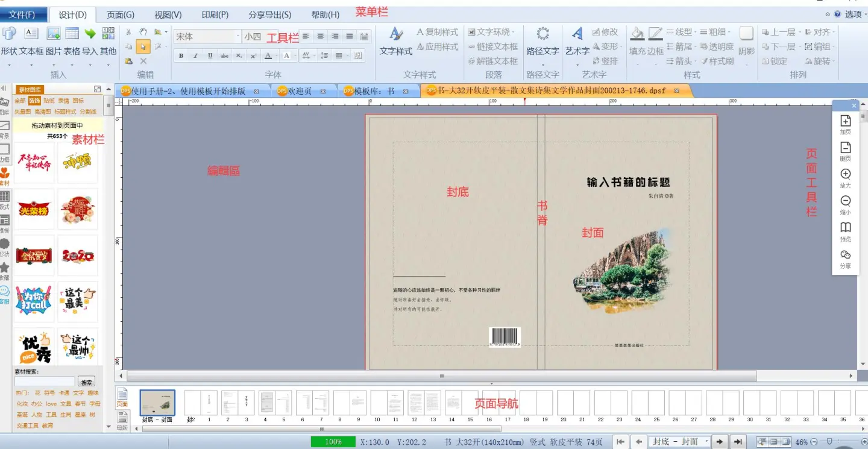Expand the 封底 - 封面 page selector dropdown
868x449 pixels.
pos(705,442)
